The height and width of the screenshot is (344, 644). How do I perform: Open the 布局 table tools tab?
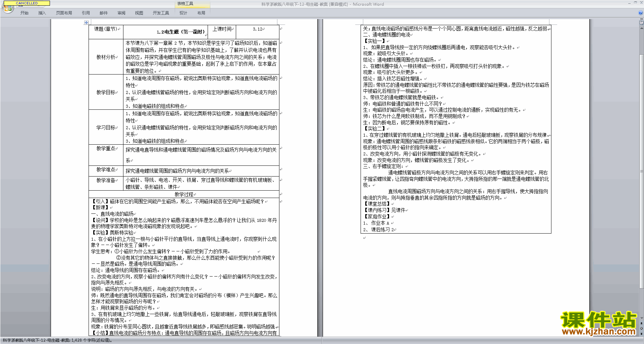201,13
